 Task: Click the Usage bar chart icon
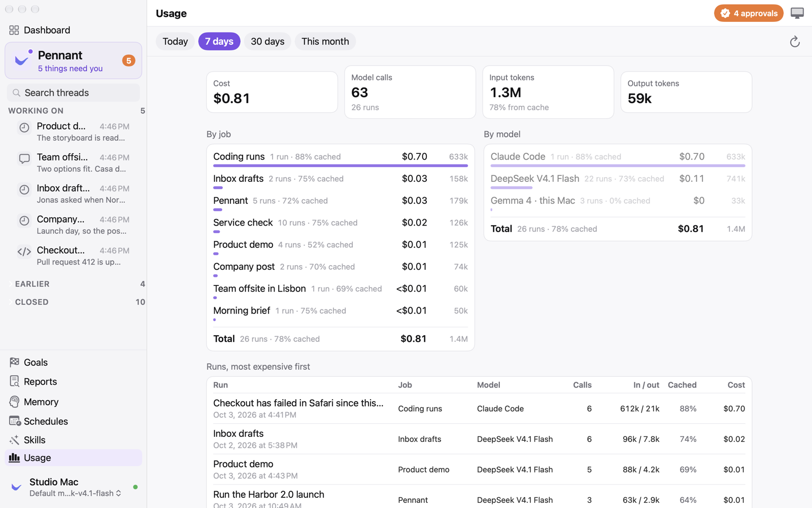[x=14, y=458]
